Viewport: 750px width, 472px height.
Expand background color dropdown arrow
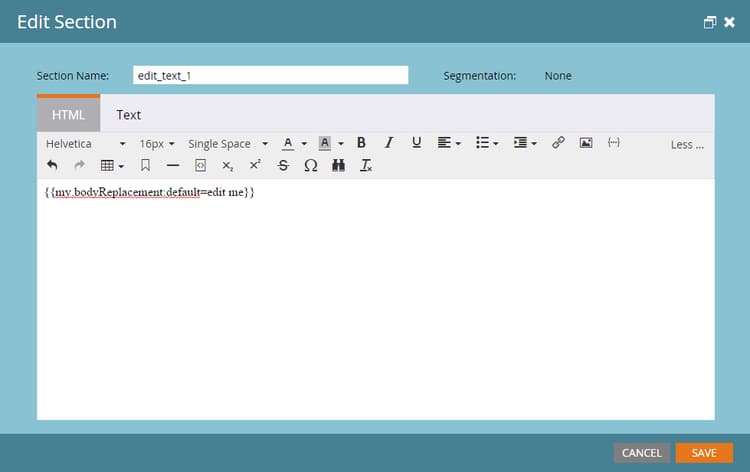(x=341, y=143)
